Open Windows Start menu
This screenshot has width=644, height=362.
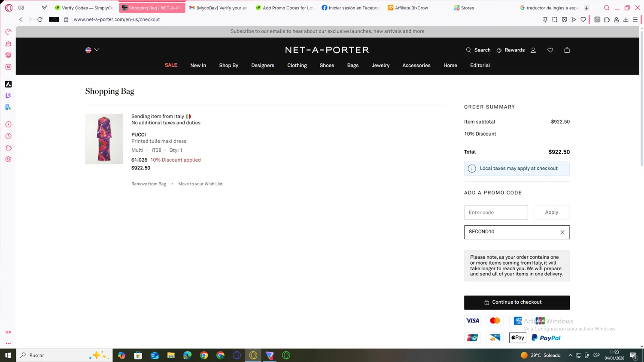8,355
